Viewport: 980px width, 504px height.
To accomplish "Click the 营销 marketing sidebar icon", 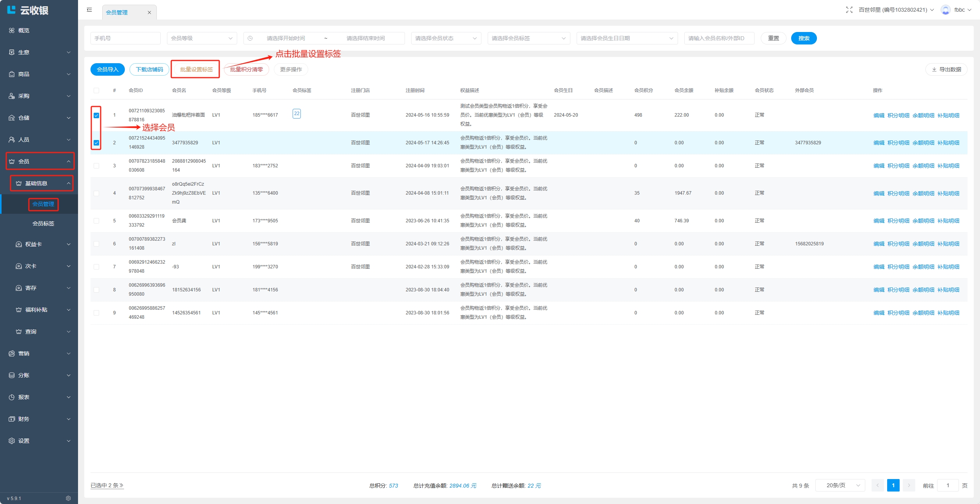I will click(x=12, y=353).
